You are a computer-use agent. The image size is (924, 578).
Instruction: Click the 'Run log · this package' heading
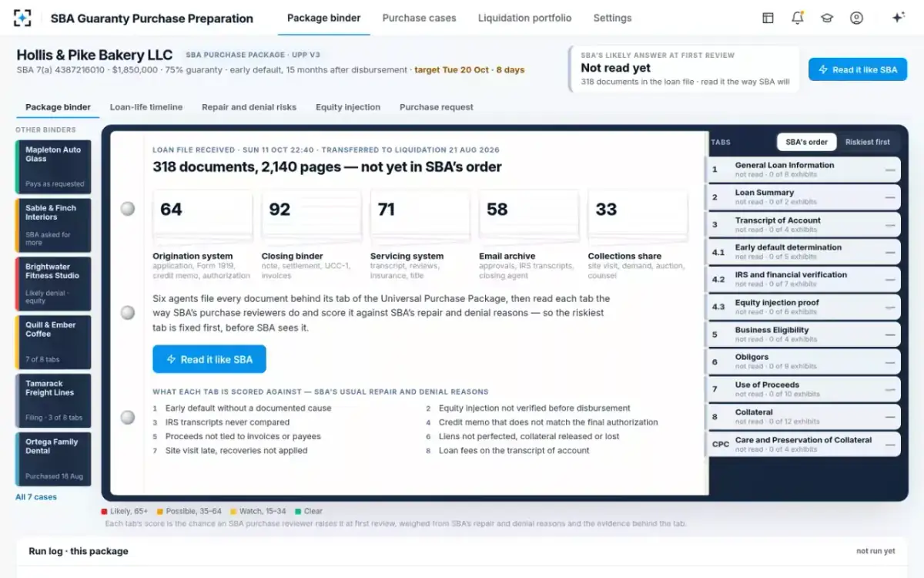(79, 551)
